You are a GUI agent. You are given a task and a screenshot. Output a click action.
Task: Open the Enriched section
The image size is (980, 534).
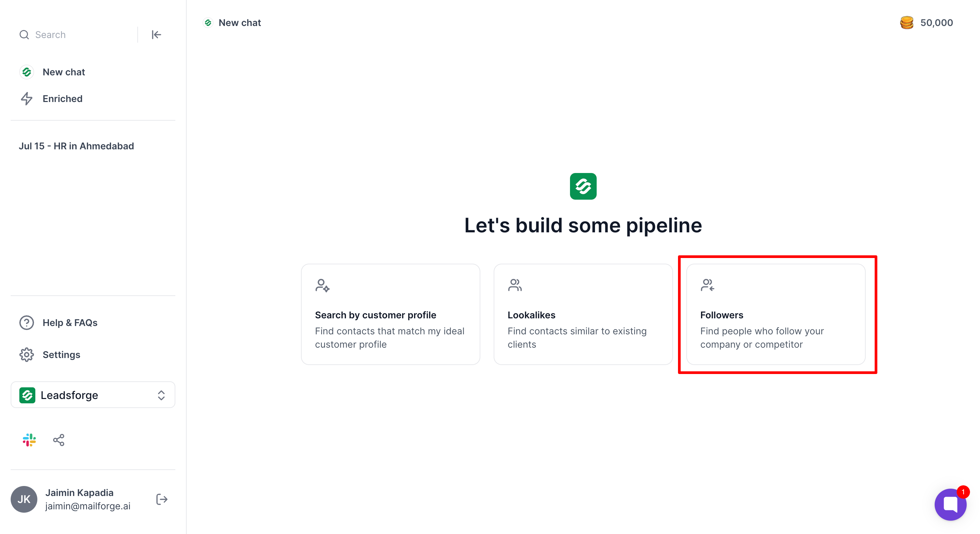coord(62,99)
